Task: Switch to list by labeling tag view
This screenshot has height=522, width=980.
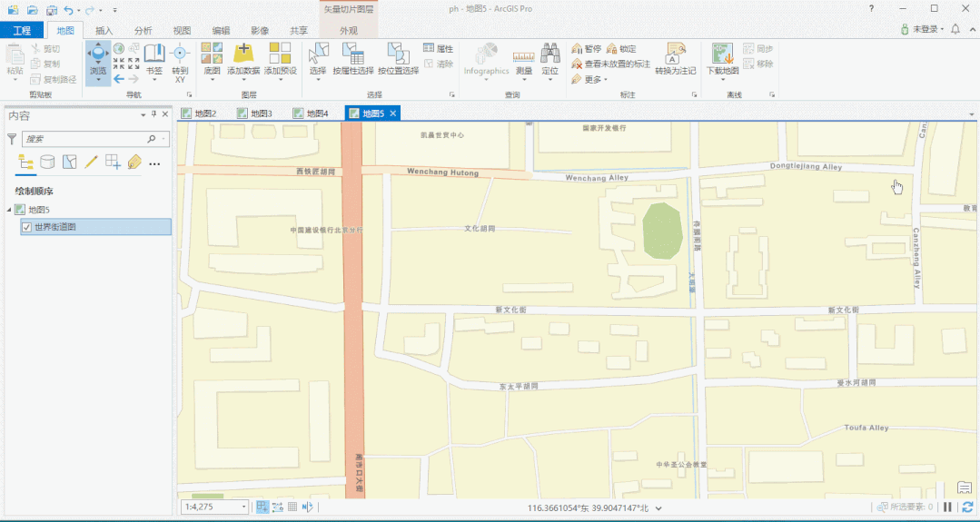Action: [134, 163]
